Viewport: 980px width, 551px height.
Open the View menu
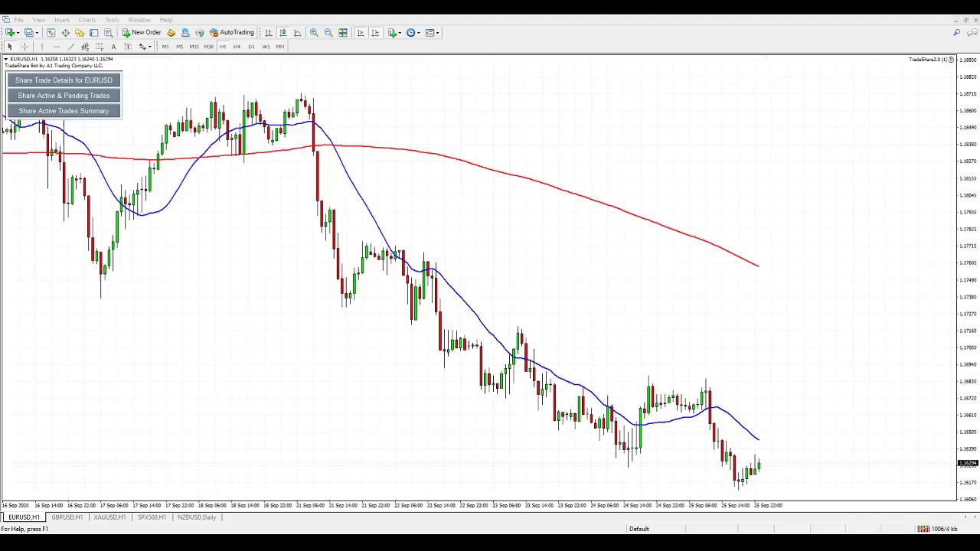point(38,19)
